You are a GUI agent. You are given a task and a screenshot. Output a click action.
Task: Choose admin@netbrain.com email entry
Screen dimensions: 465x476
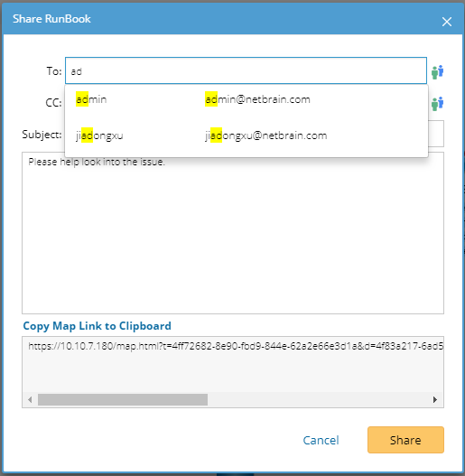257,99
